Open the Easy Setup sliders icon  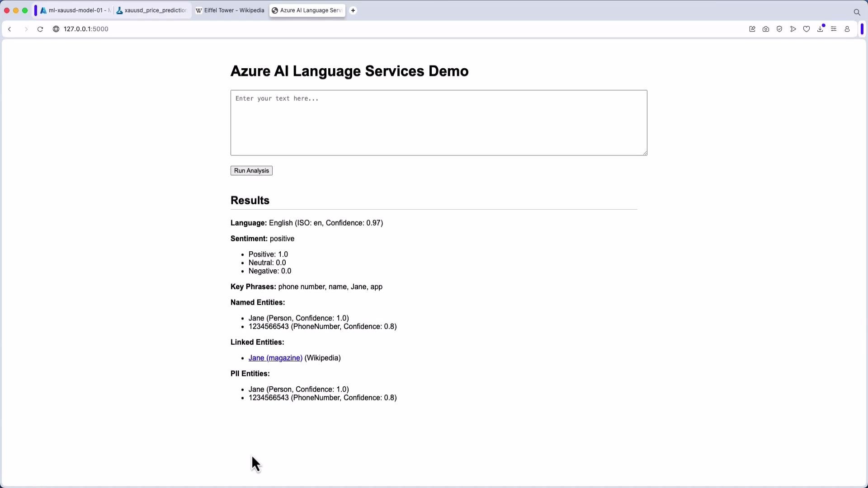(x=834, y=29)
